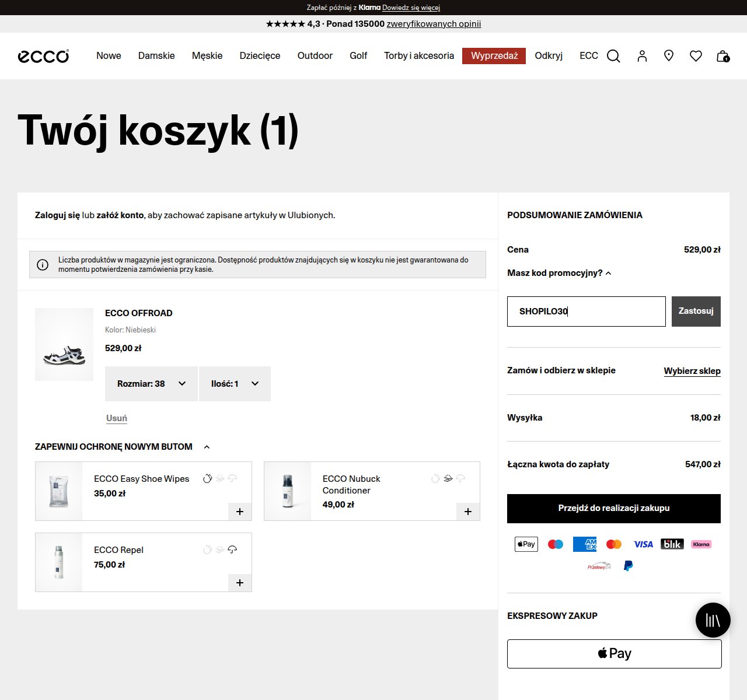Screen dimensions: 747x700
Task: Open the Golf menu
Action: click(358, 56)
